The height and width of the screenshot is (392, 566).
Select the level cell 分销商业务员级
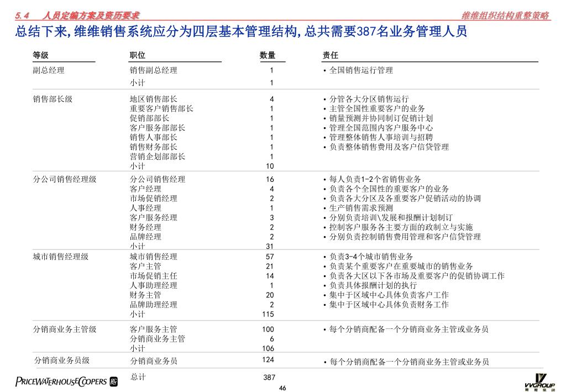pos(62,360)
